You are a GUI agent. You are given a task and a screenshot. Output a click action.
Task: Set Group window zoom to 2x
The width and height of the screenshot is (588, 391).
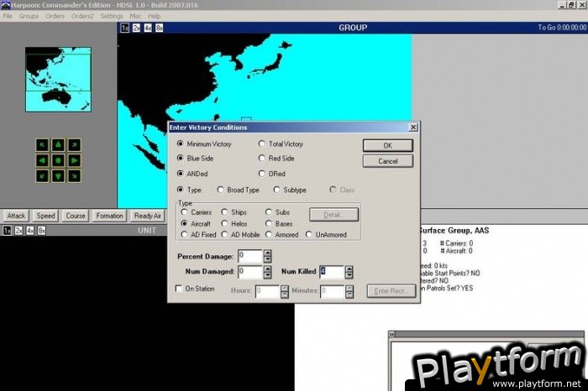(136, 28)
